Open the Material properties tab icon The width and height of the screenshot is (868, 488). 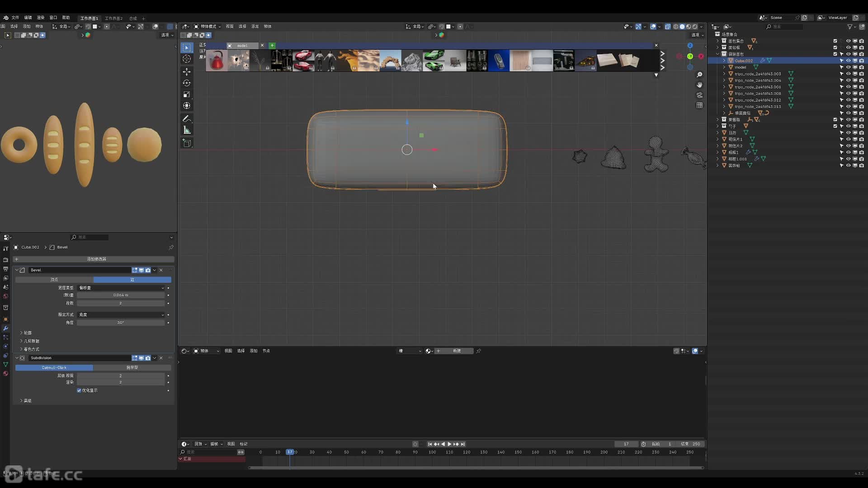(5, 374)
